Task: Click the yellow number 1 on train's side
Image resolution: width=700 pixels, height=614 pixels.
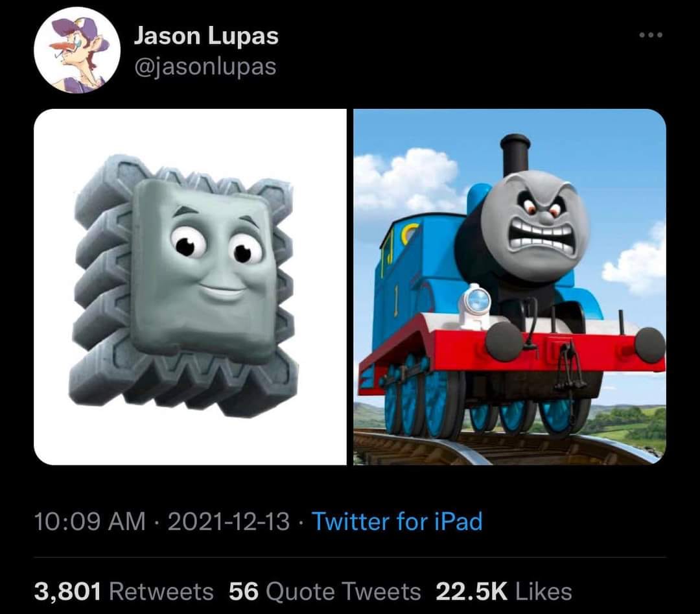Action: [x=395, y=301]
